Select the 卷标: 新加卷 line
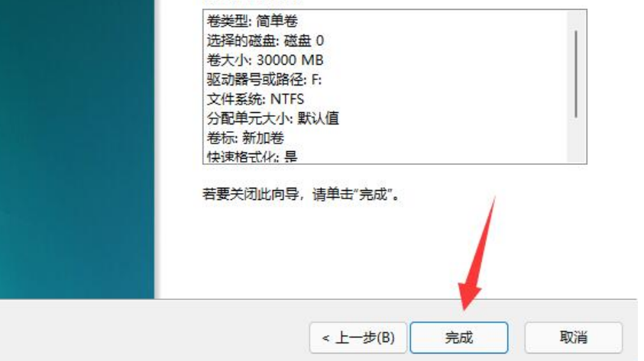Image resolution: width=644 pixels, height=361 pixels. pyautogui.click(x=245, y=138)
